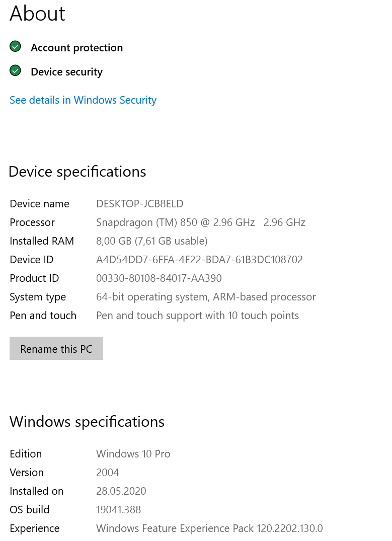Click the installed on date 28.05.2020
The image size is (392, 541).
point(121,491)
